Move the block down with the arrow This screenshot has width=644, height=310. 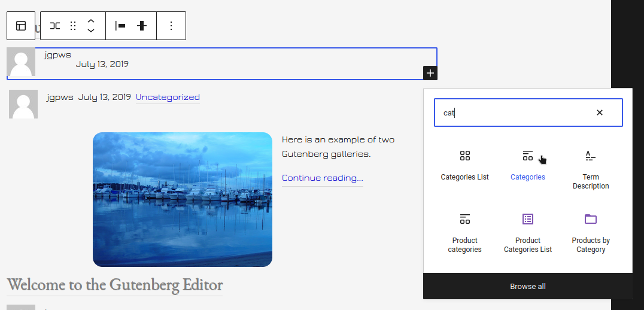point(91,31)
